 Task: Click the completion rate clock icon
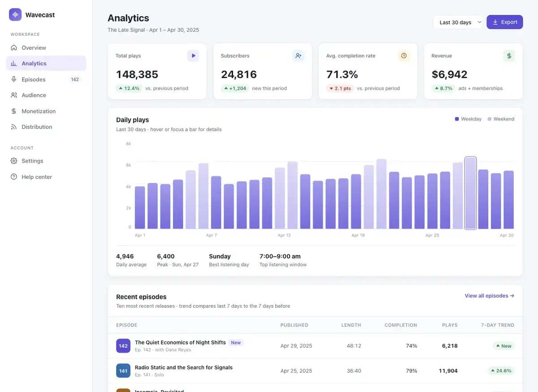(x=404, y=56)
